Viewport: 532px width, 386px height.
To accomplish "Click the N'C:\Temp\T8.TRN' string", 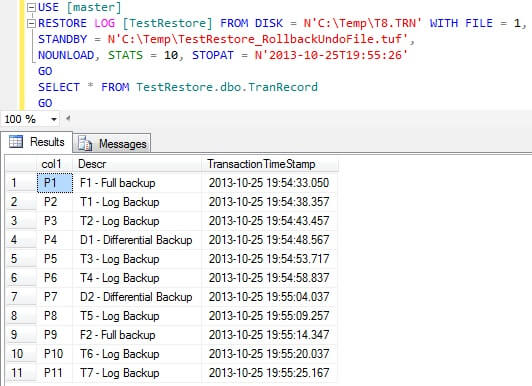I will tap(362, 23).
